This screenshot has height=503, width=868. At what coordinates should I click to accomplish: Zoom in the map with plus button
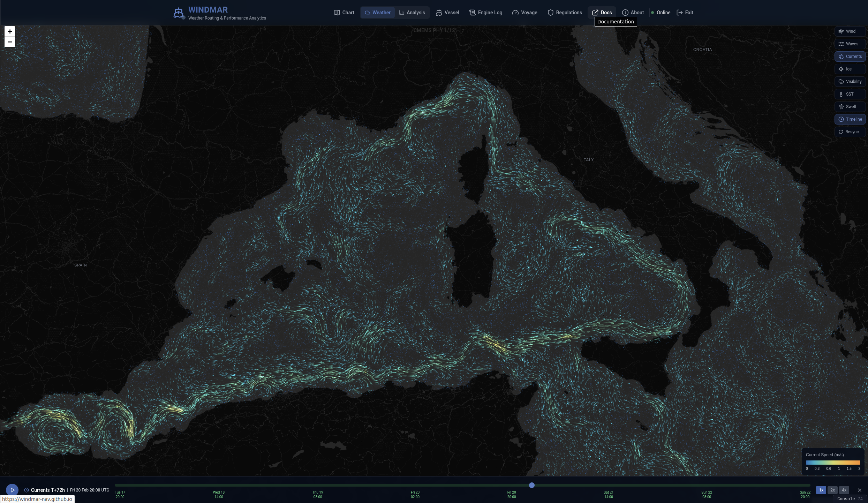point(10,31)
